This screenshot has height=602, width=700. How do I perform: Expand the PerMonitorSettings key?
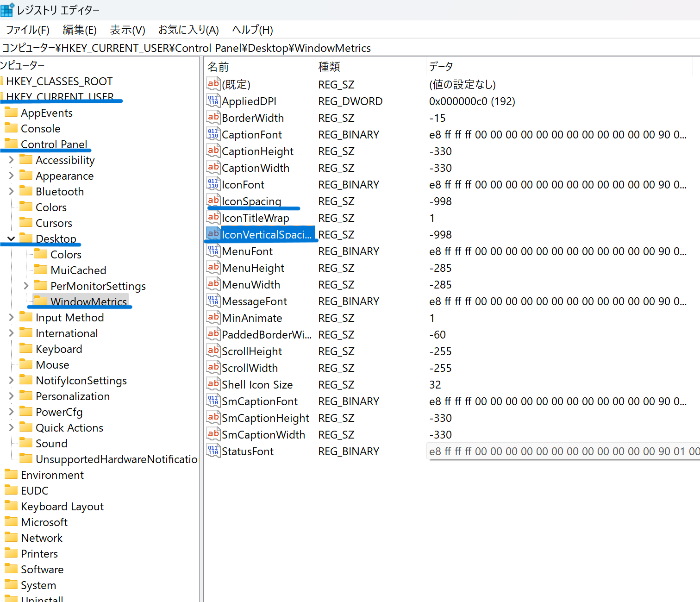(26, 286)
